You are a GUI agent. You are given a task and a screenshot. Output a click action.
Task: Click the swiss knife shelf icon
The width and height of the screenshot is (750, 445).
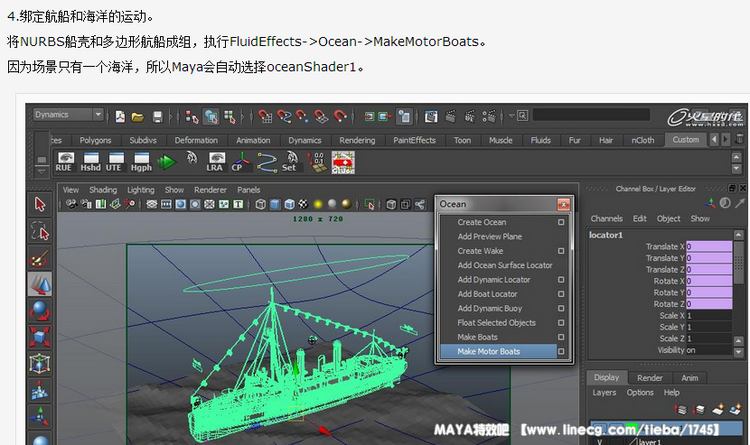tap(343, 162)
